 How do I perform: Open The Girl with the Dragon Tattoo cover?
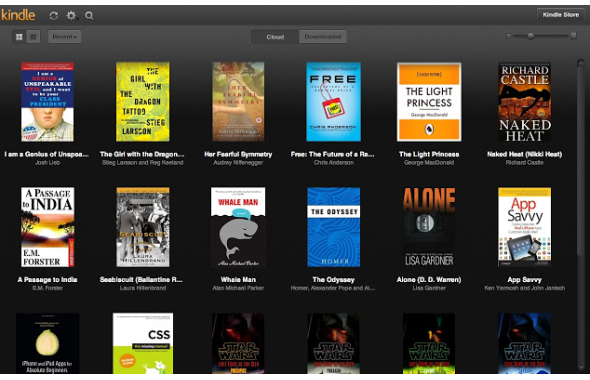point(143,102)
